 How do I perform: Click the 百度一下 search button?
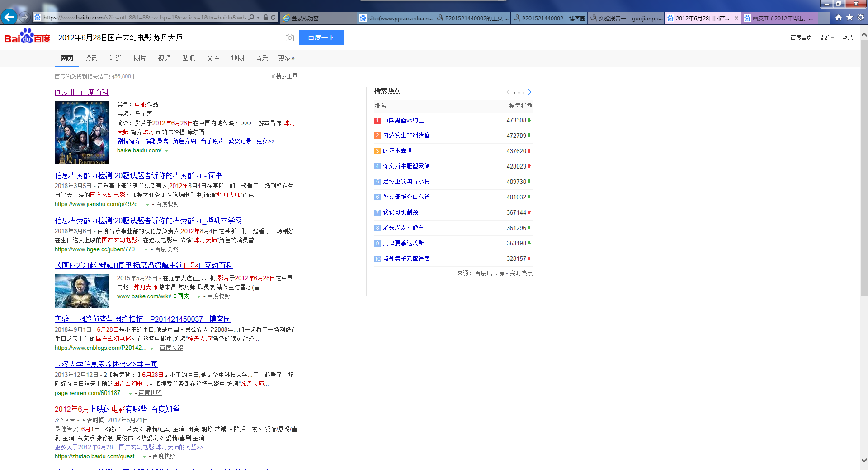pyautogui.click(x=321, y=38)
